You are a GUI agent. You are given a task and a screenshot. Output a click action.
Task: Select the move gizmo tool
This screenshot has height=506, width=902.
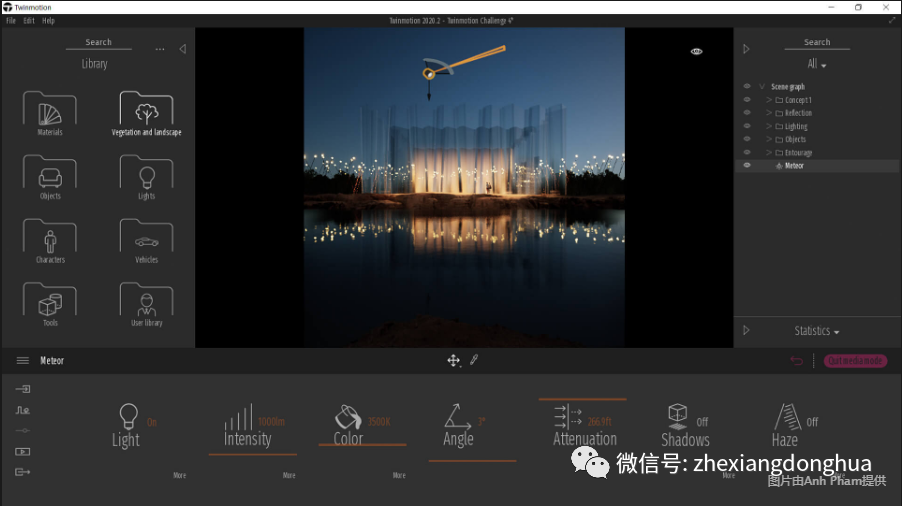point(453,361)
